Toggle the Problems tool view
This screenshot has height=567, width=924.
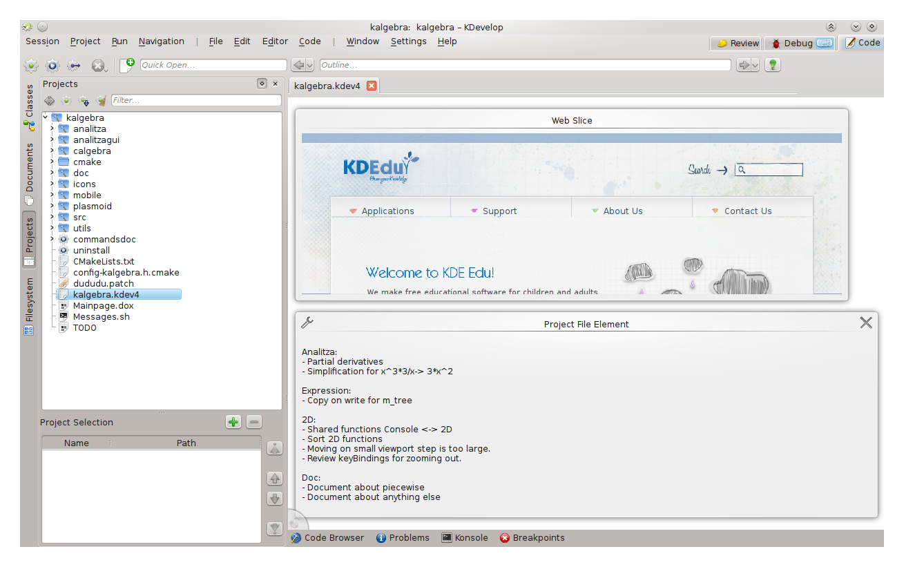coord(403,538)
